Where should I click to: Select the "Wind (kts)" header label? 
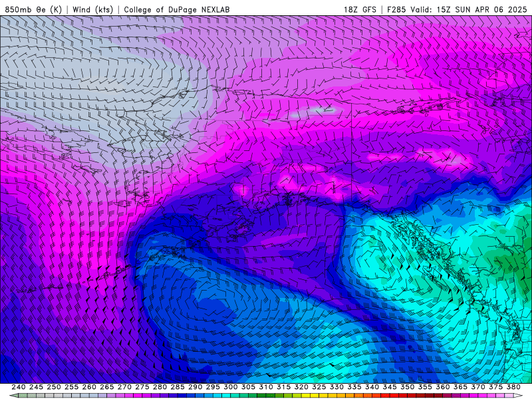click(92, 9)
